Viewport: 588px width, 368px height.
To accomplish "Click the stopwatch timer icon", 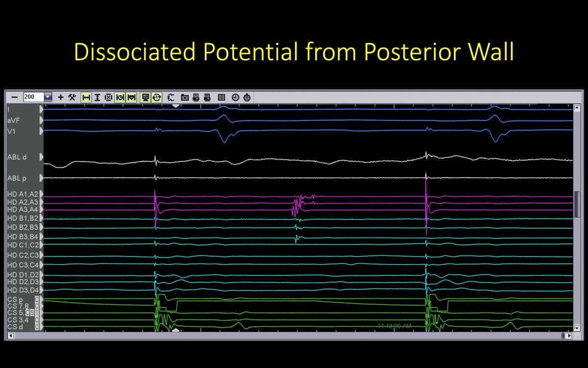I will 246,97.
